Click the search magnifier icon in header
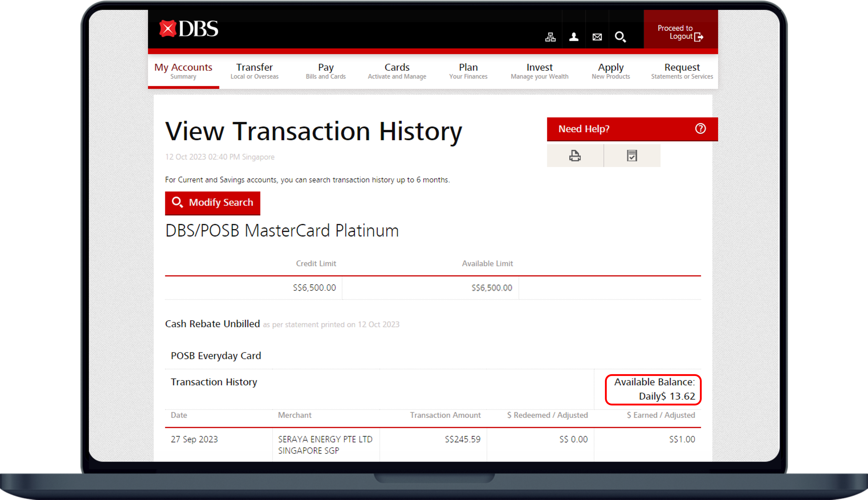 620,37
